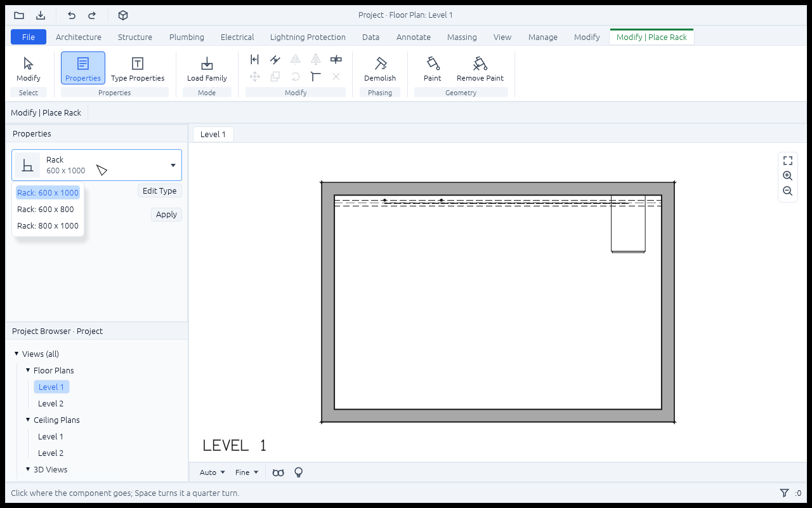Select Rack: 600 x 1000 option
The height and width of the screenshot is (508, 812).
[48, 192]
